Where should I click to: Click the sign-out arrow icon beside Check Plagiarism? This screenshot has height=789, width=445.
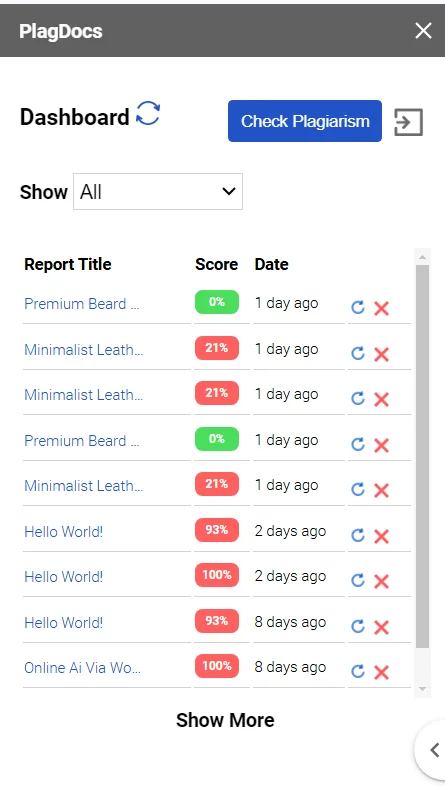point(408,122)
